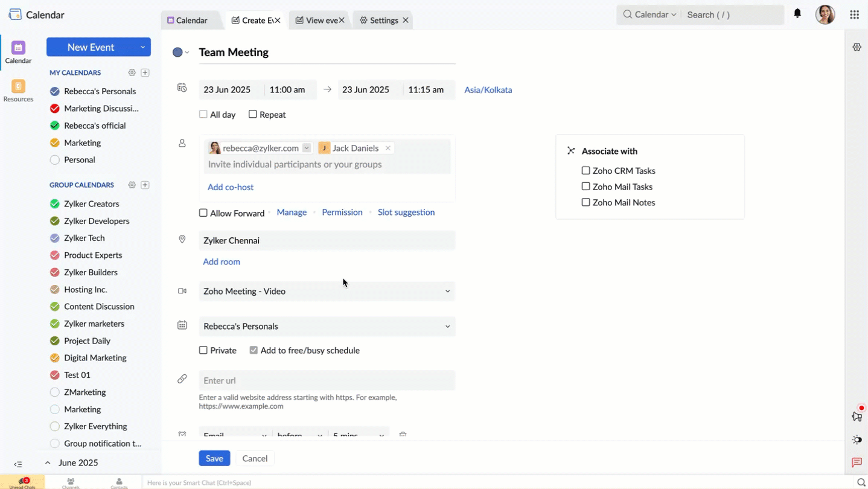Open the notifications bell
The image size is (868, 489).
[797, 14]
